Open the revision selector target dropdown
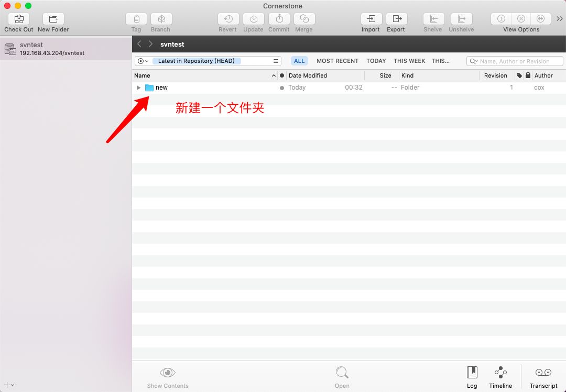The image size is (566, 392). tap(143, 61)
